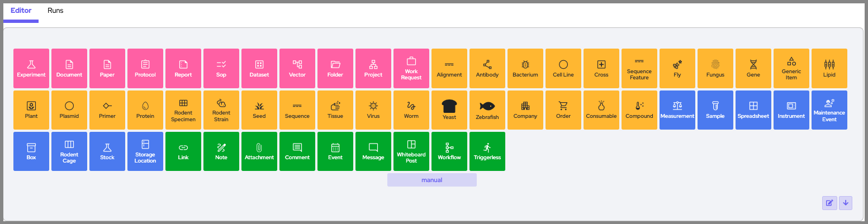Select the Attachment paperclip tile
Screen dimensions: 868x224
259,151
